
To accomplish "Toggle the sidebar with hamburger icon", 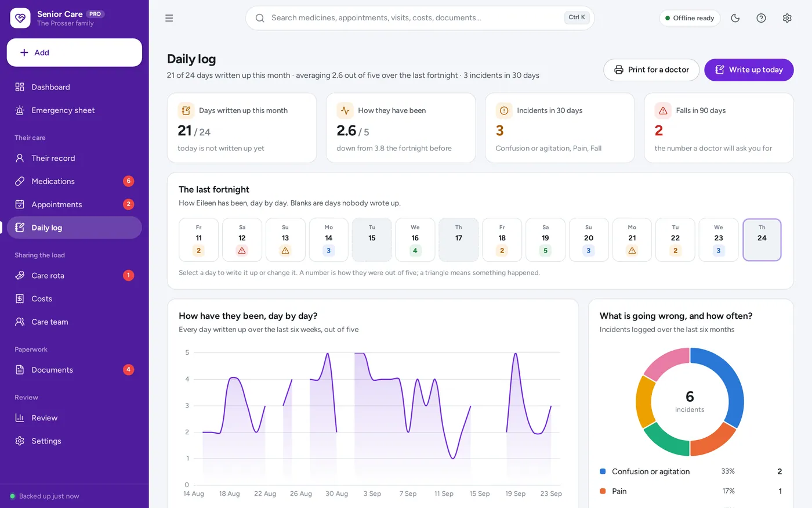I will (x=169, y=18).
